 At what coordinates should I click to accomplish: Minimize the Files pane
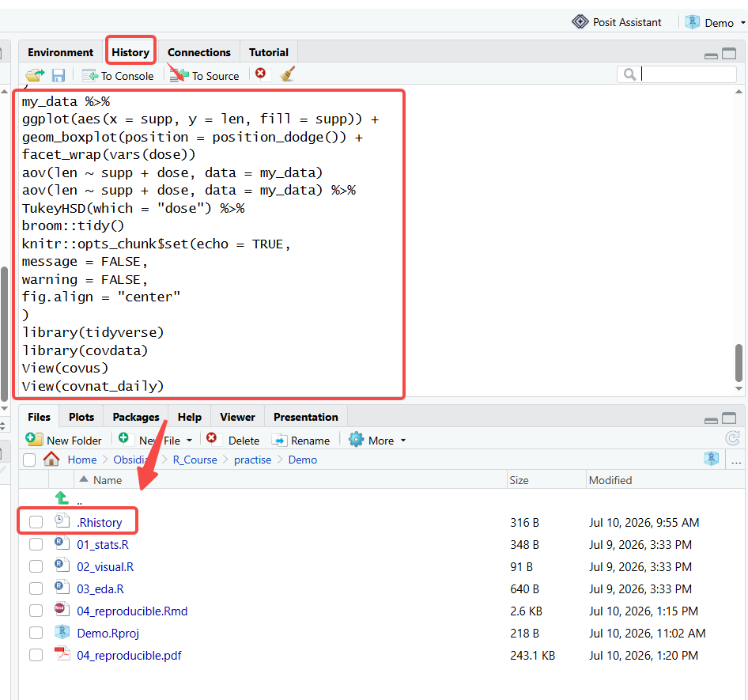tap(711, 420)
